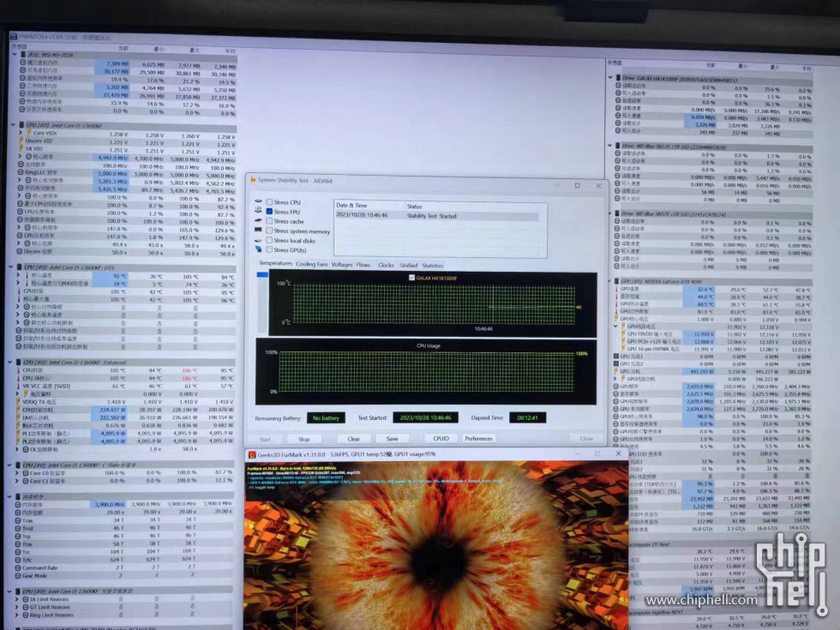Click the Stop button in AIDA64
This screenshot has height=630, width=840.
pos(303,439)
